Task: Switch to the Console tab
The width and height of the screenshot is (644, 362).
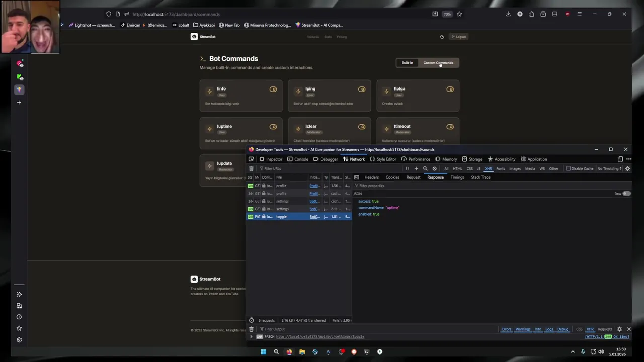Action: [x=298, y=159]
